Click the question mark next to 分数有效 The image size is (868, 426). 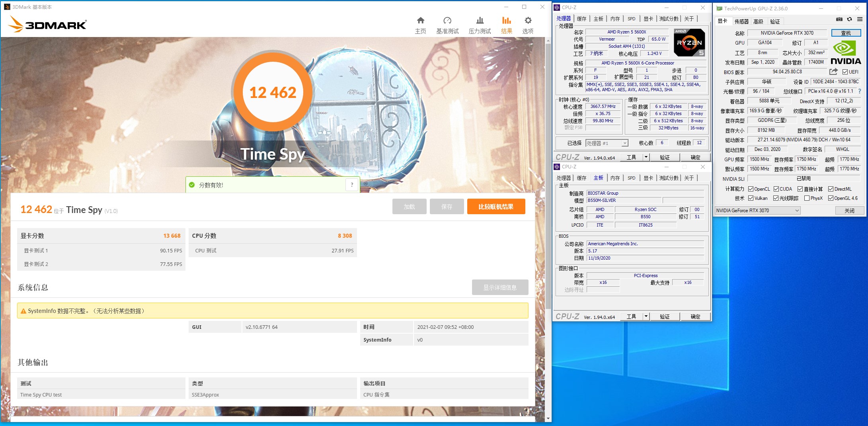[352, 185]
